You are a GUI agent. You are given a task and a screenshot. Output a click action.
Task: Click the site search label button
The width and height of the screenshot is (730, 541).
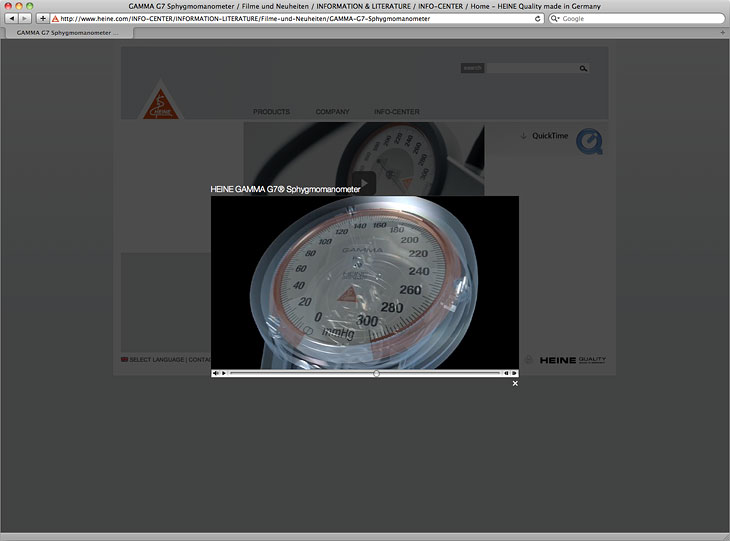coord(473,68)
